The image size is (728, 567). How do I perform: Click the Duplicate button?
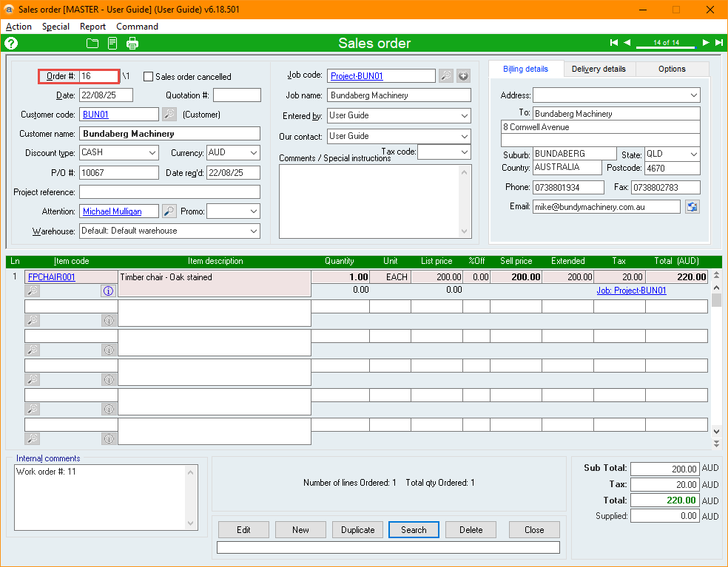[x=357, y=530]
